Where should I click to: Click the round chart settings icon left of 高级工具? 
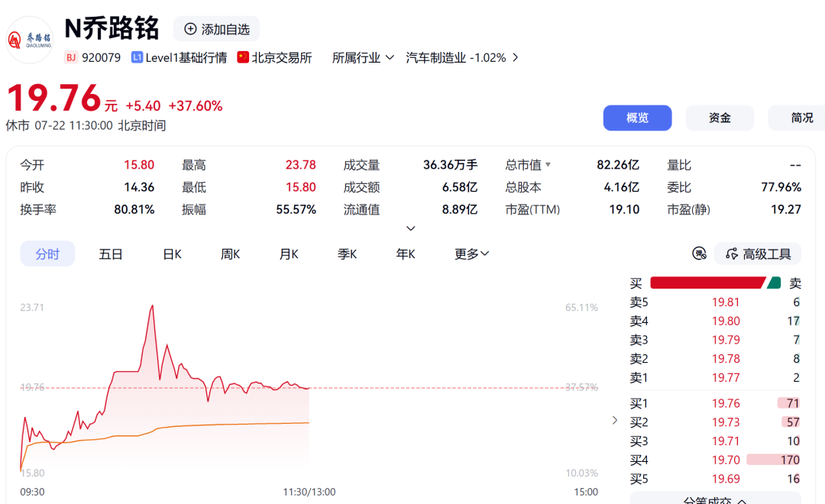699,254
